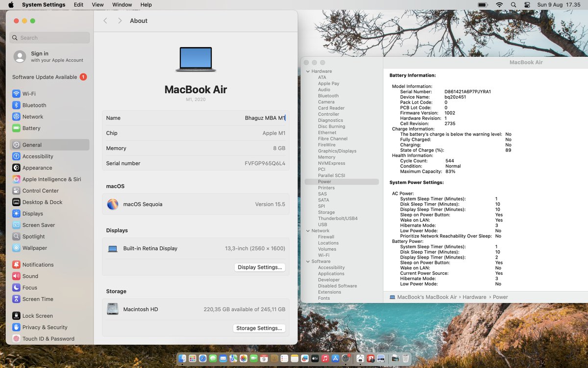Select General in the settings sidebar
This screenshot has width=588, height=368.
49,145
